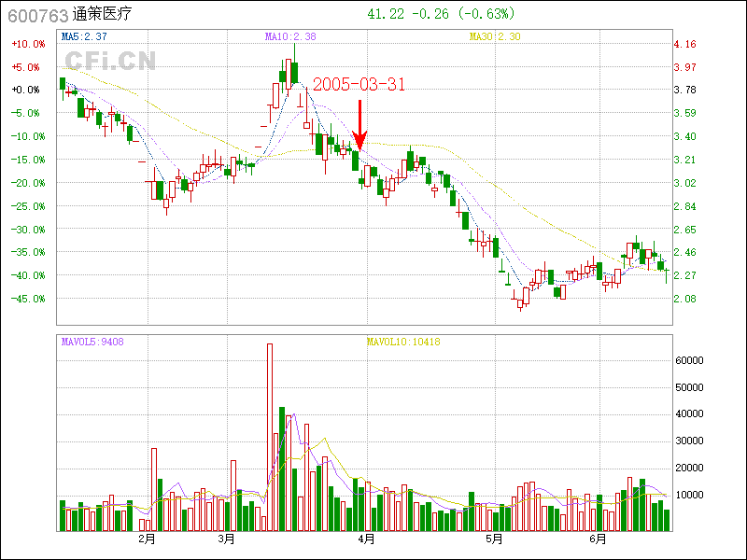
Task: Click the 4月 month axis label
Action: [366, 539]
